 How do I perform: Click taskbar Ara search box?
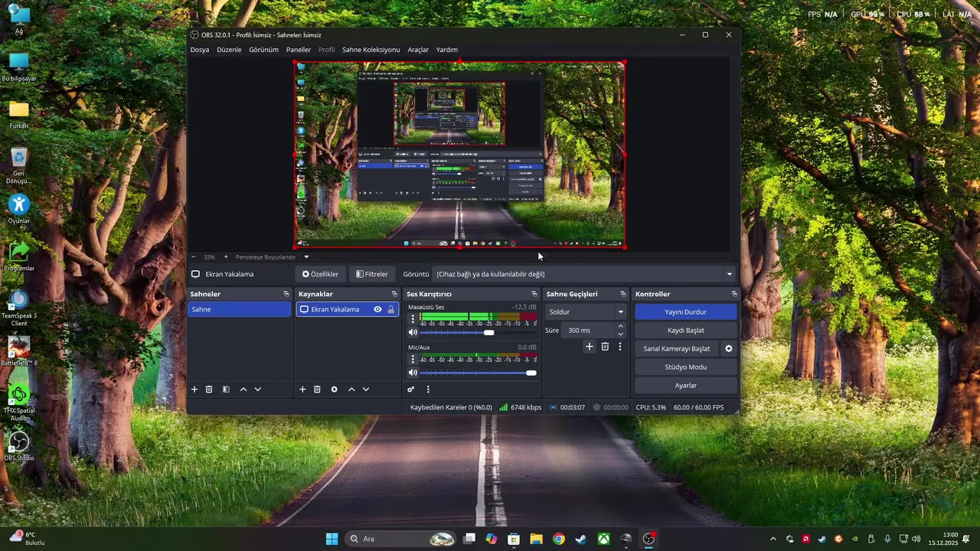point(402,539)
